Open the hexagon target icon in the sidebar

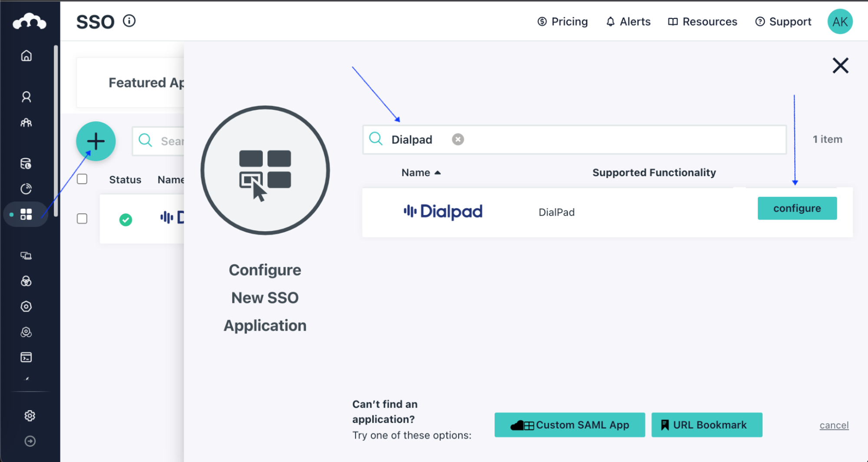point(26,306)
